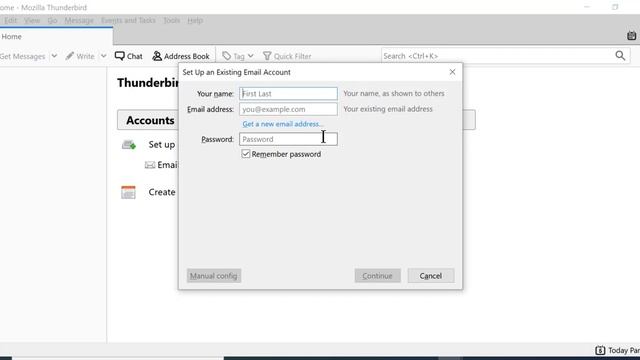Switch to the Home tab
The image size is (640, 360).
(56, 36)
